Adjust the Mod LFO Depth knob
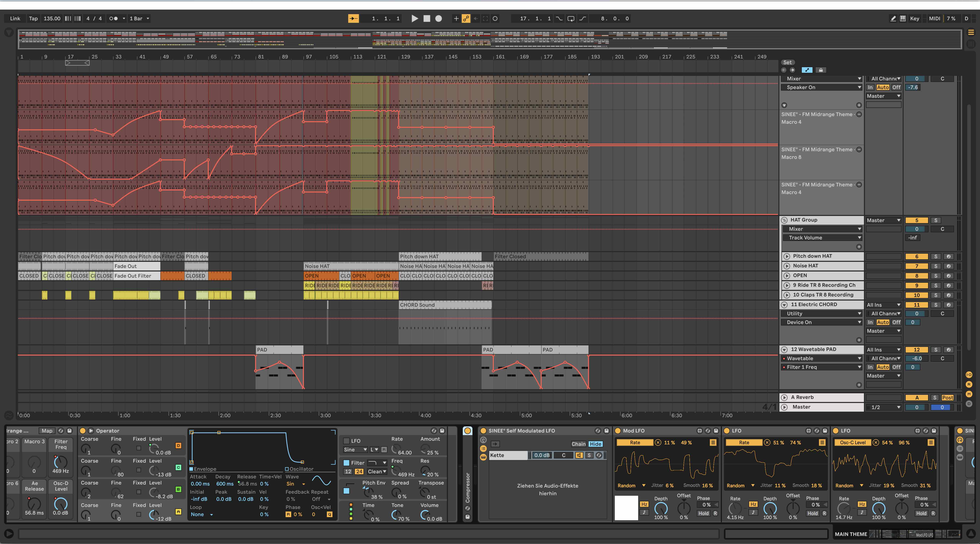 tap(661, 509)
